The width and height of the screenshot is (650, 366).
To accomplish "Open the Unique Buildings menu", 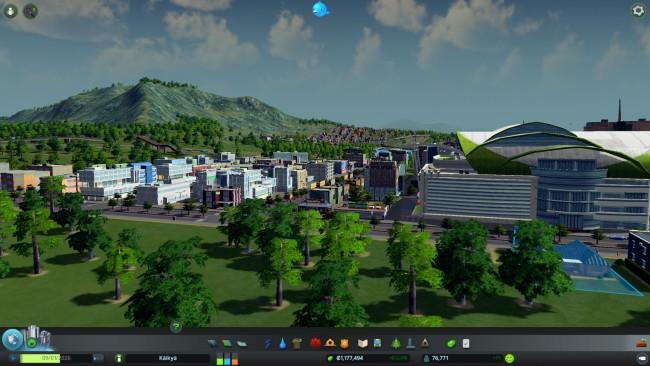I will point(410,343).
